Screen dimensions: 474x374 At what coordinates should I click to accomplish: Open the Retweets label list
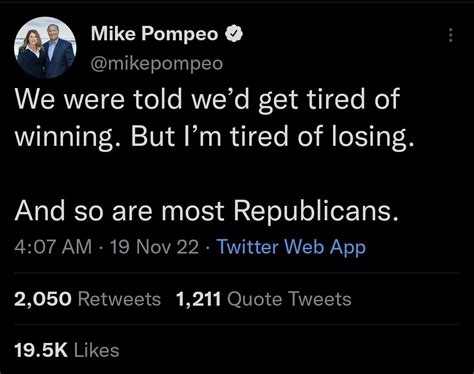click(119, 299)
